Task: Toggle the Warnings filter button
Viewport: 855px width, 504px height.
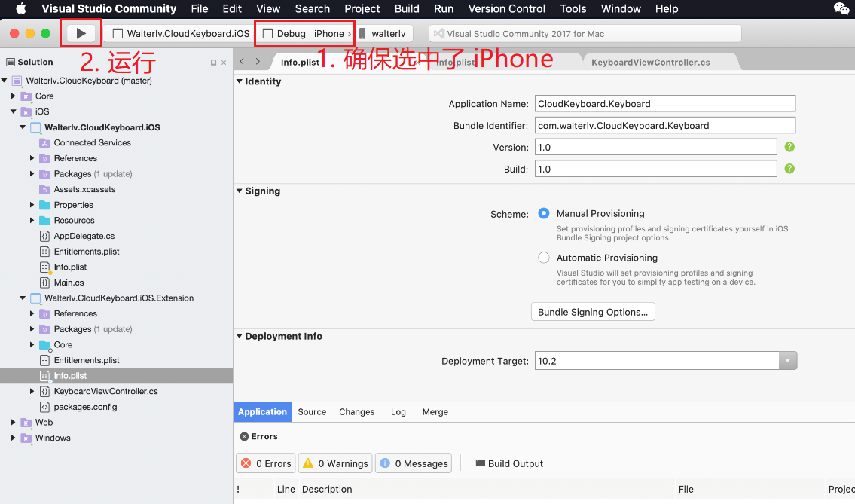Action: (x=335, y=463)
